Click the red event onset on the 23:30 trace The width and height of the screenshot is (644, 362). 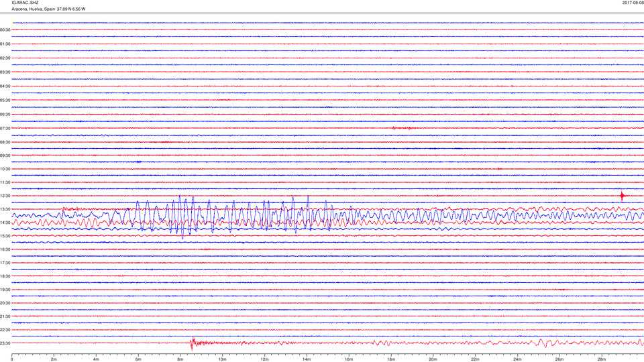[193, 343]
